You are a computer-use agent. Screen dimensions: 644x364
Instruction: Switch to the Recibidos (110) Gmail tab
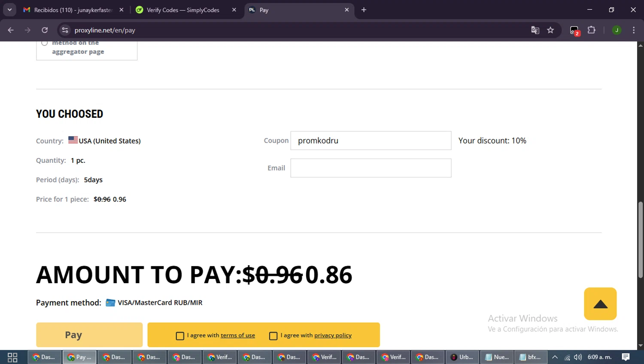click(x=73, y=10)
